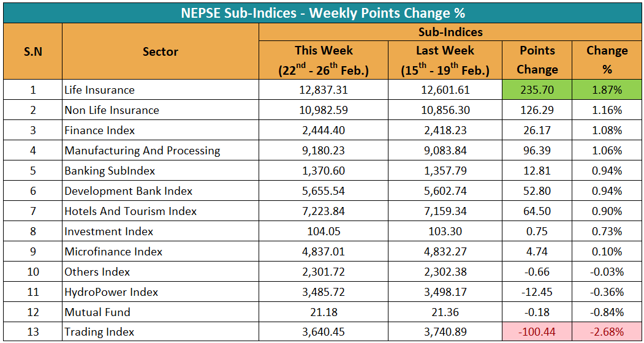Viewport: 644px width, 343px height.
Task: Click the Manufacturing And Processing sector cell
Action: click(142, 151)
